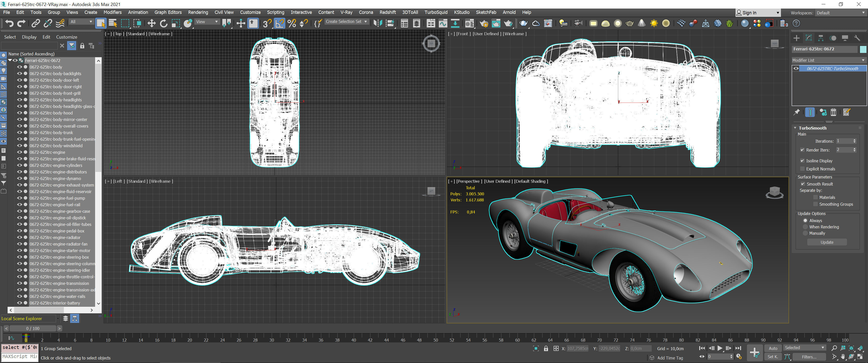
Task: Open the Help question mark icon
Action: coord(796,23)
